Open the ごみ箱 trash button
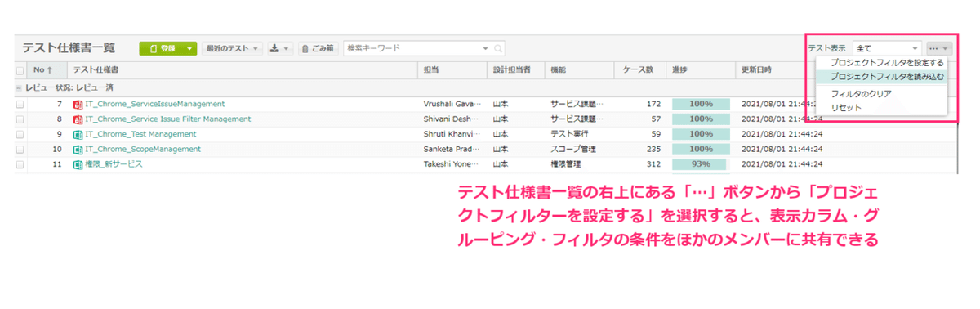The height and width of the screenshot is (309, 980). click(x=318, y=48)
